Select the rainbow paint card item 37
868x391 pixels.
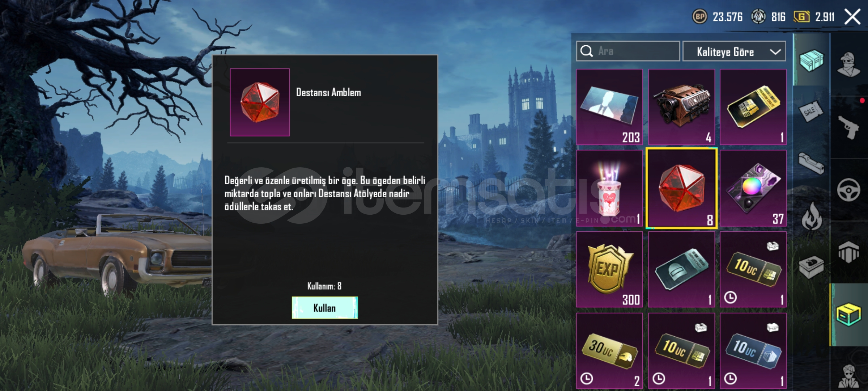(x=753, y=188)
